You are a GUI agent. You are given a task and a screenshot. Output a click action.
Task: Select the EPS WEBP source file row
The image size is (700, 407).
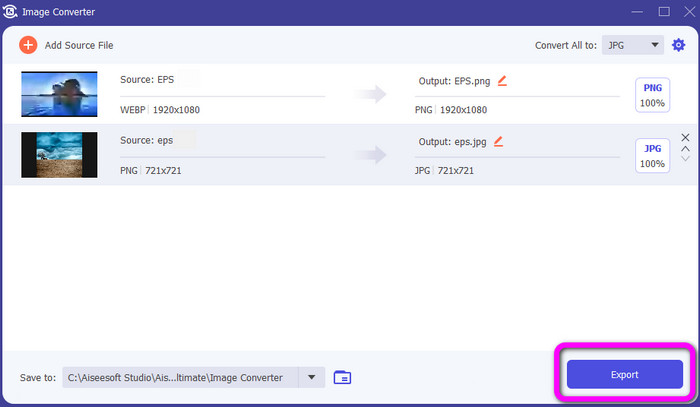pyautogui.click(x=250, y=95)
